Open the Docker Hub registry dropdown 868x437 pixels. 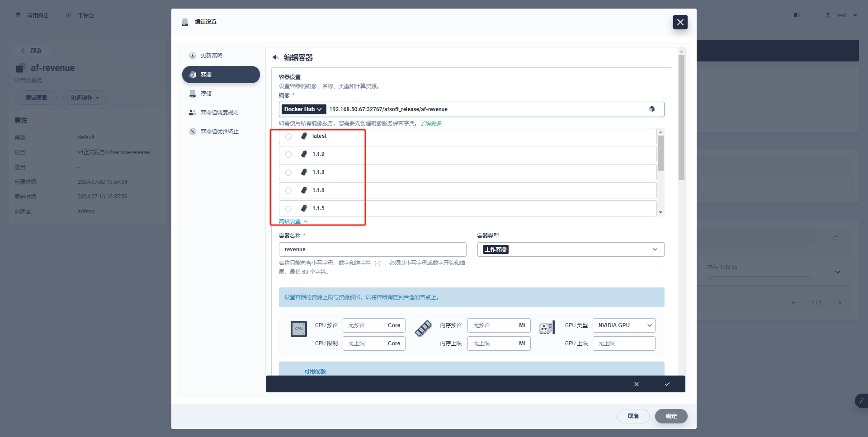point(303,109)
